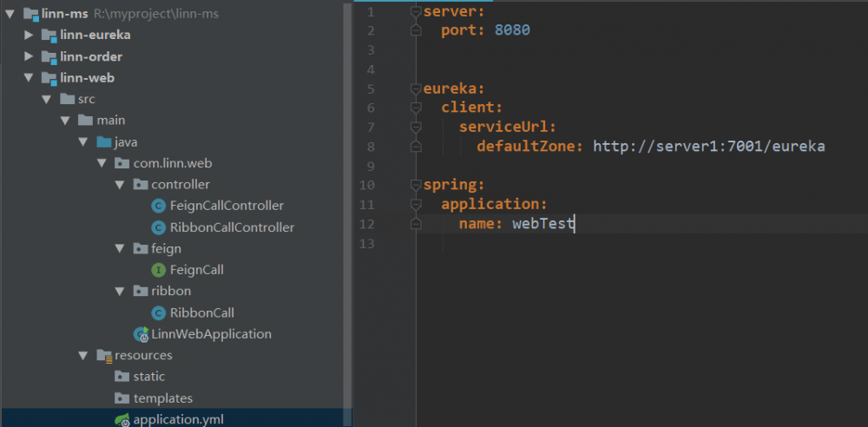Click the RibbonCallController class icon
The image size is (868, 427).
(x=158, y=227)
